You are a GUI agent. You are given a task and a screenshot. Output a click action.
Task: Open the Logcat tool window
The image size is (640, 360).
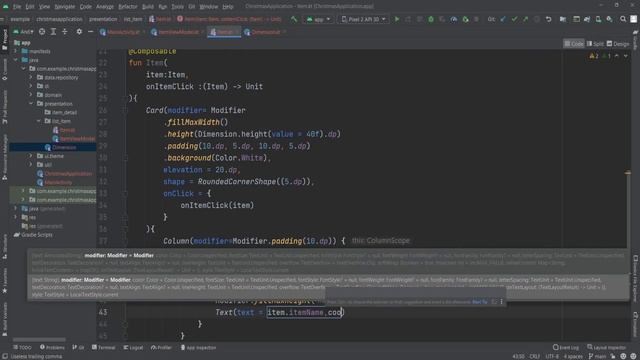click(x=133, y=347)
